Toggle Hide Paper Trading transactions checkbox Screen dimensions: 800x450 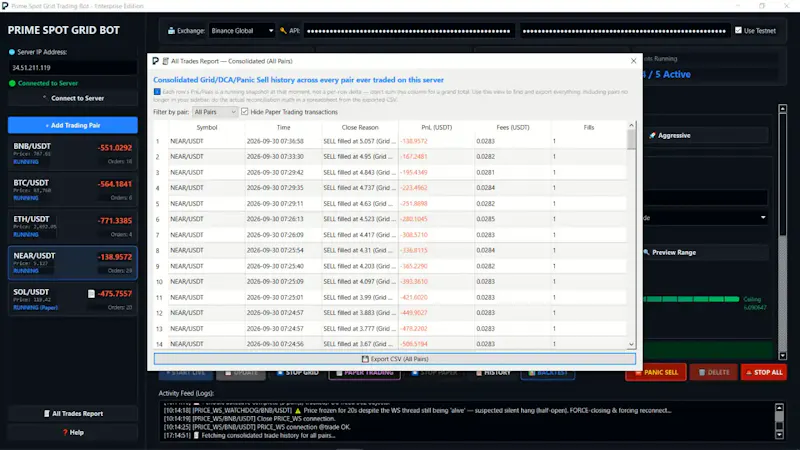click(x=245, y=112)
